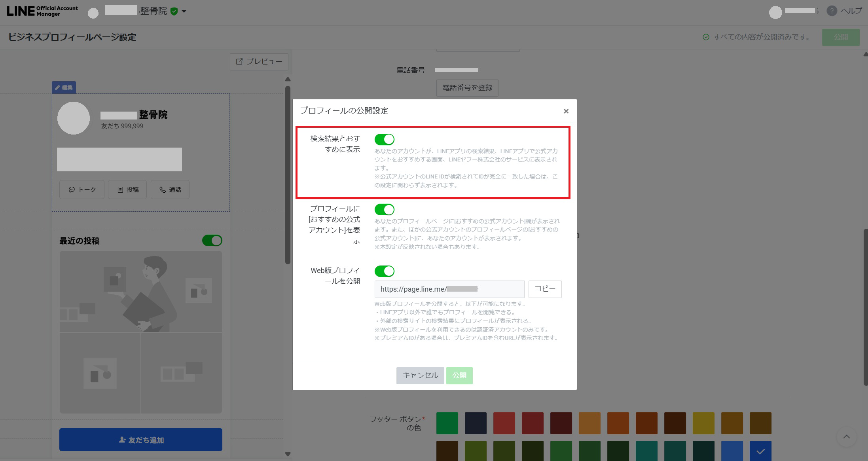This screenshot has width=868, height=461.
Task: Click the preview panel scrollbar thumb
Action: [x=288, y=175]
